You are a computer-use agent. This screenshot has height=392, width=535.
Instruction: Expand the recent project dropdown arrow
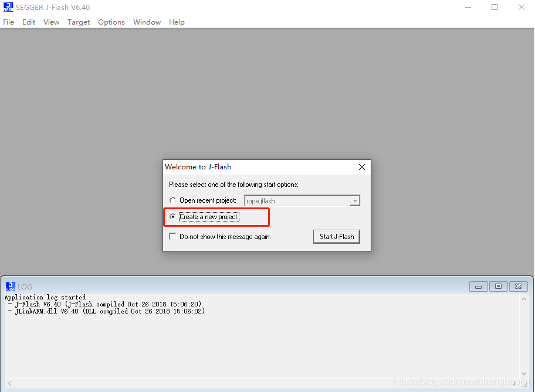point(355,201)
